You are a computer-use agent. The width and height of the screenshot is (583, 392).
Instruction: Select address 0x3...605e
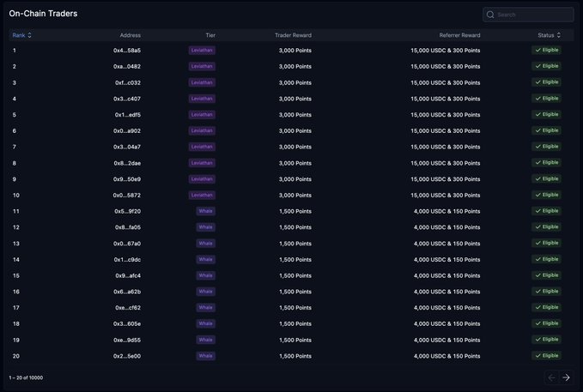point(127,324)
